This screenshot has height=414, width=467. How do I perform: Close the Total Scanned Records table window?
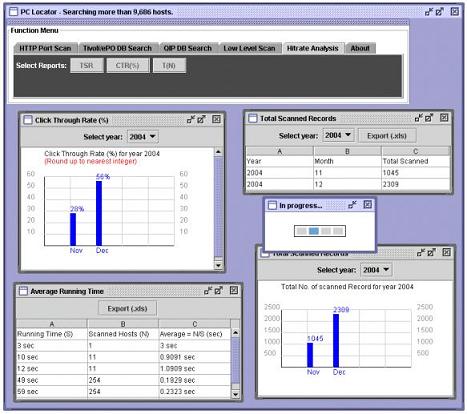click(x=444, y=118)
